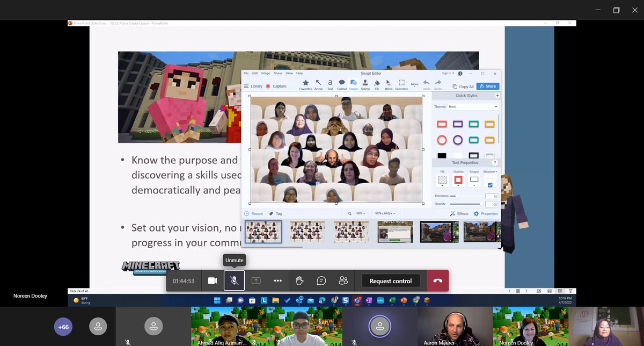The height and width of the screenshot is (346, 644).
Task: Click the Opacity value field
Action: tap(491, 205)
